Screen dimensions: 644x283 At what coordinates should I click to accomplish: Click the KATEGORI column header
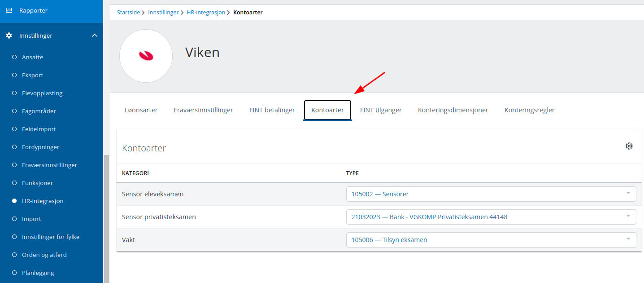tap(135, 173)
